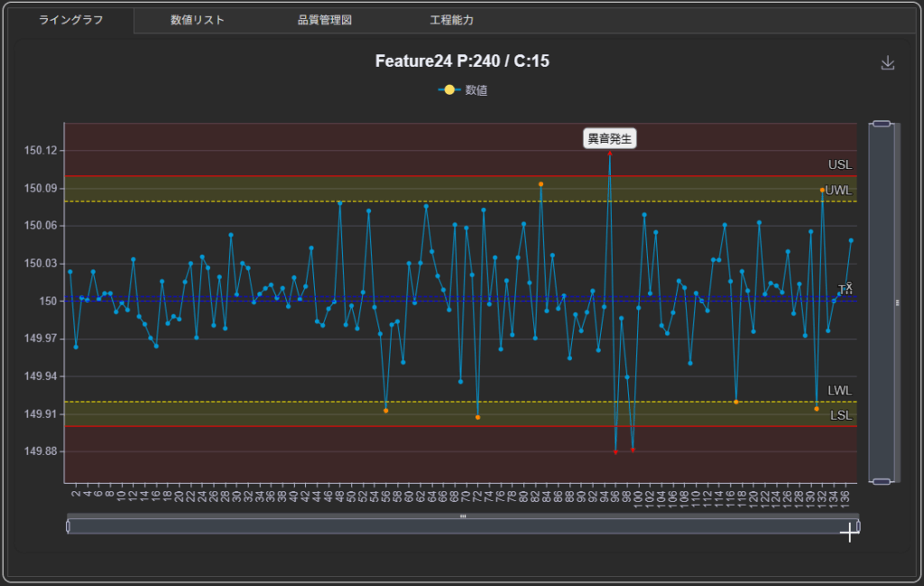This screenshot has height=586, width=924.
Task: Click the LSL limit line label
Action: pyautogui.click(x=840, y=415)
